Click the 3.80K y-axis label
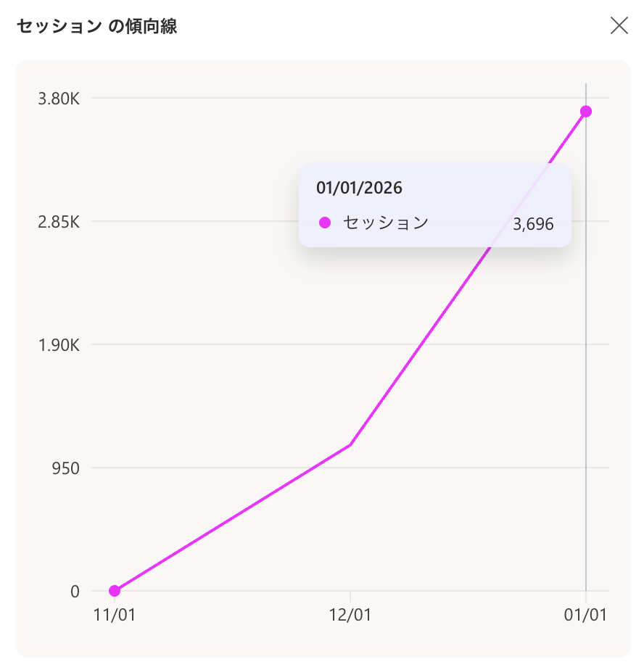This screenshot has width=644, height=667. click(59, 99)
